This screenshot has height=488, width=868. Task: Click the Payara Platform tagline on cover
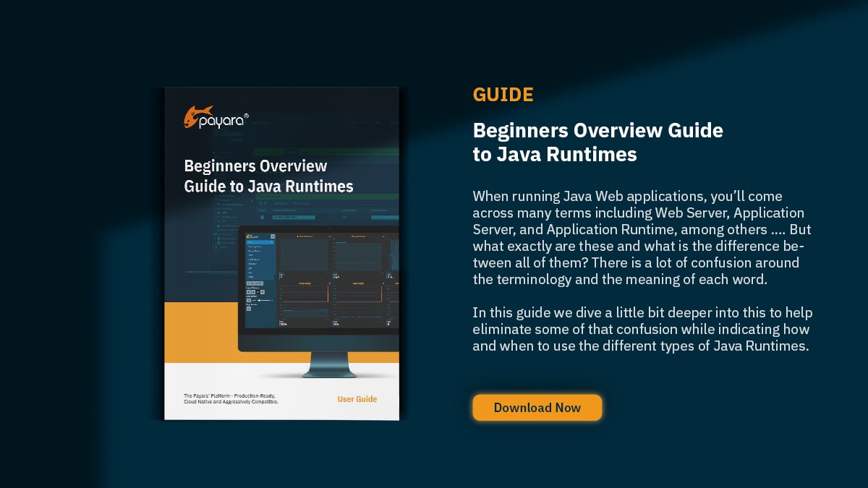[x=231, y=398]
